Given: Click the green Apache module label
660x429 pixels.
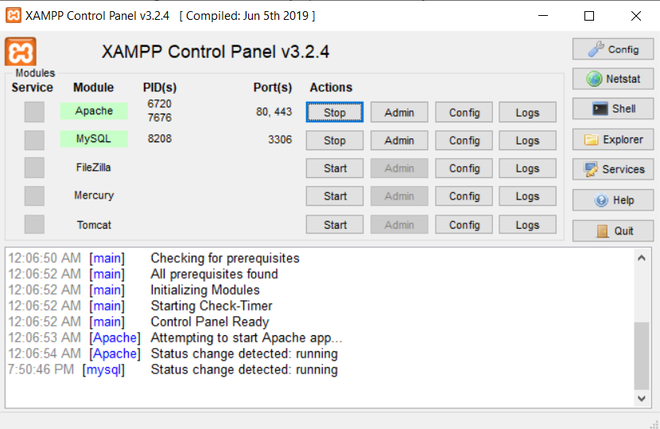Looking at the screenshot, I should click(94, 111).
